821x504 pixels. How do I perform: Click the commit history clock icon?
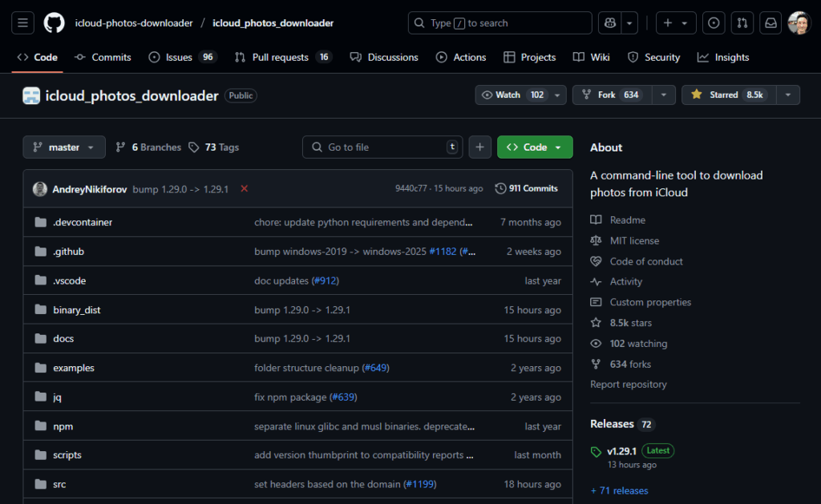500,188
